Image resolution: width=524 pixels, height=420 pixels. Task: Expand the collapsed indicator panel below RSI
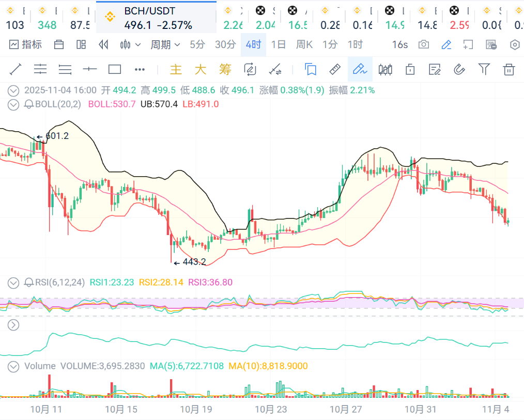pos(14,325)
